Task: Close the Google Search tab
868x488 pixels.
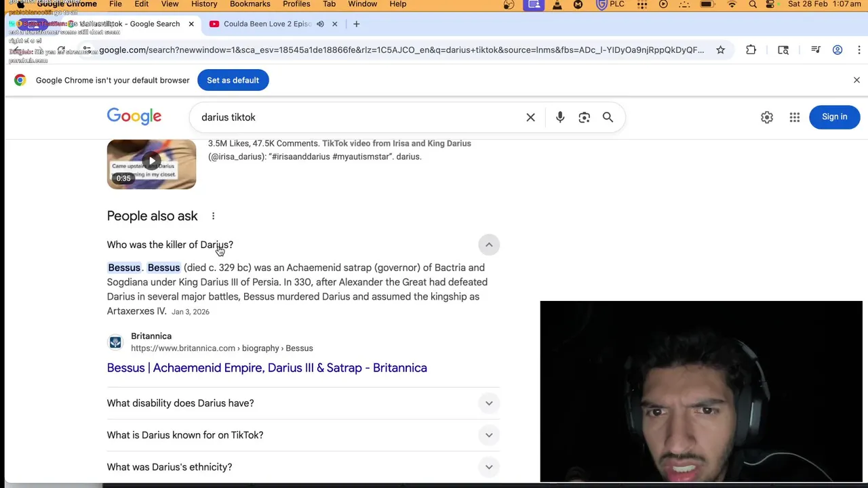Action: point(191,24)
